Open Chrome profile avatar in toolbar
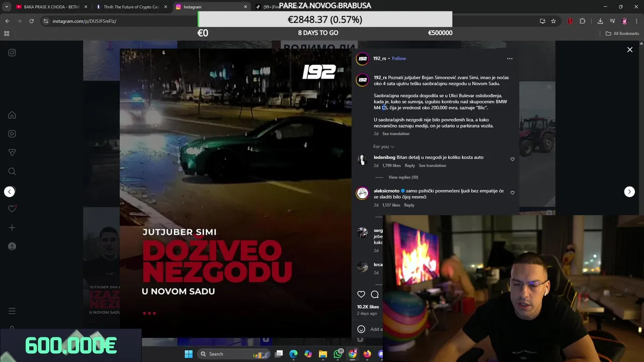Image resolution: width=644 pixels, height=362 pixels. point(624,21)
